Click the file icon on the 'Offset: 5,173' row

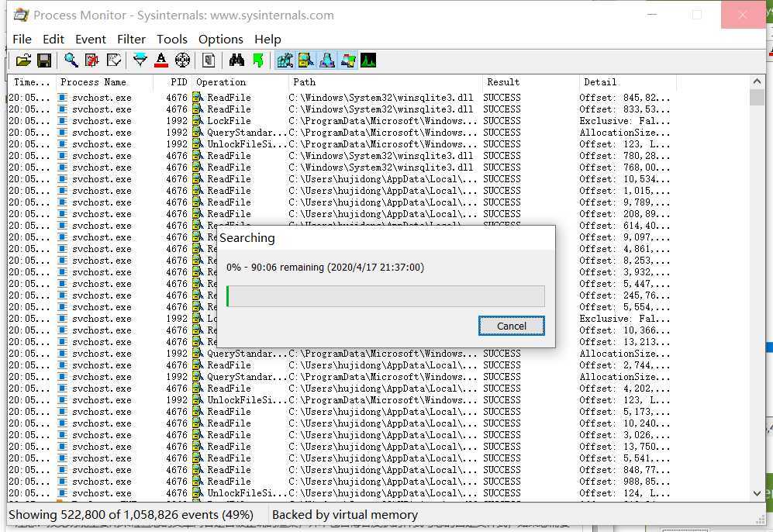pyautogui.click(x=198, y=412)
